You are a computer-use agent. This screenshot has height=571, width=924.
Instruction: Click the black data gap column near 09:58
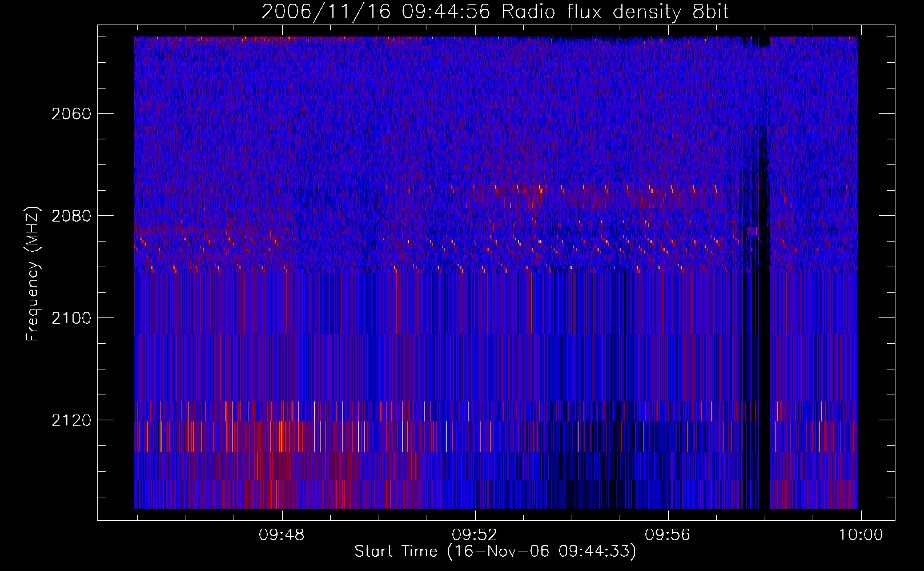[x=764, y=274]
